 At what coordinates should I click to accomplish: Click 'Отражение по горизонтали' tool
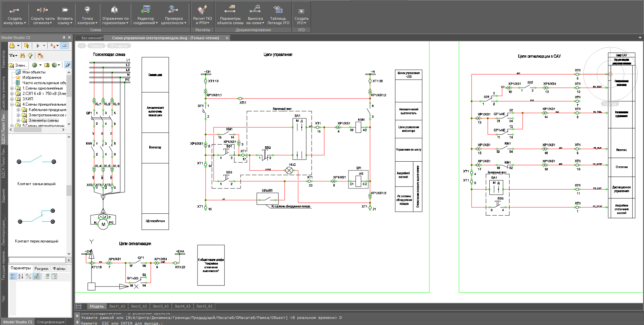[x=115, y=15]
